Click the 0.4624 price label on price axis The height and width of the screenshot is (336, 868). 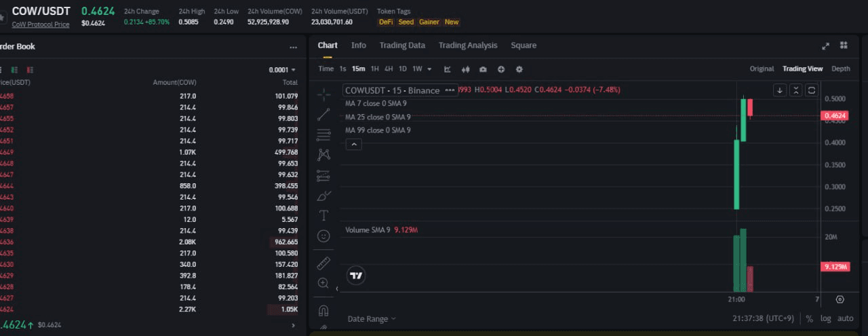835,116
